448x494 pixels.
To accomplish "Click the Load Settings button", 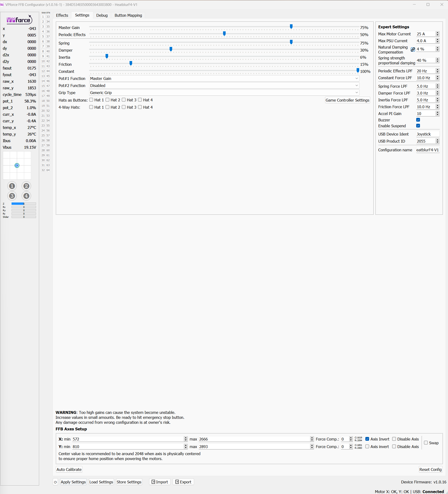I will [101, 482].
